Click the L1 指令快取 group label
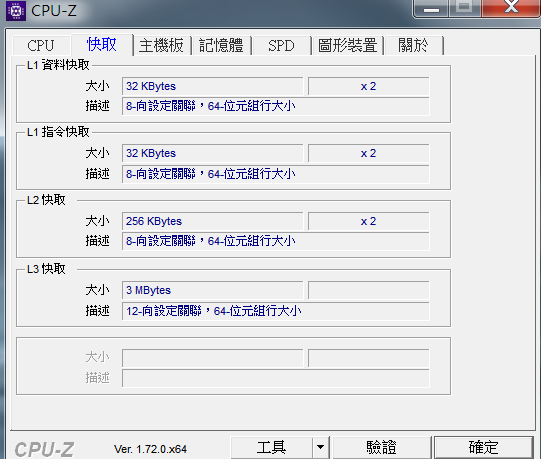Viewport: 541px width, 459px height. tap(58, 132)
